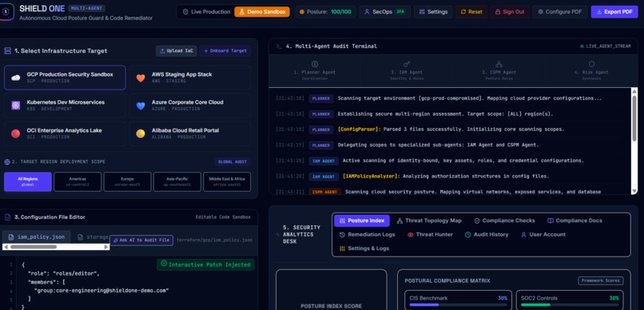Open the Remediation Logs tab

[x=367, y=234]
